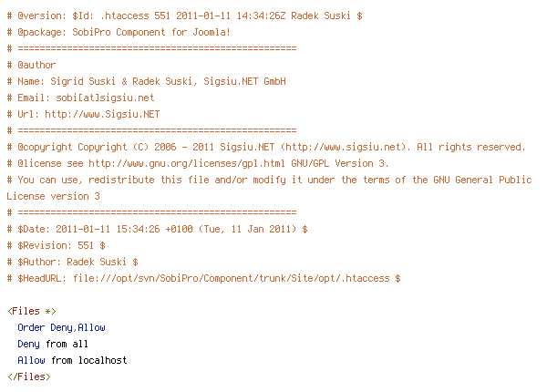The width and height of the screenshot is (547, 392).
Task: Click the @copyright line text
Action: coord(266,147)
